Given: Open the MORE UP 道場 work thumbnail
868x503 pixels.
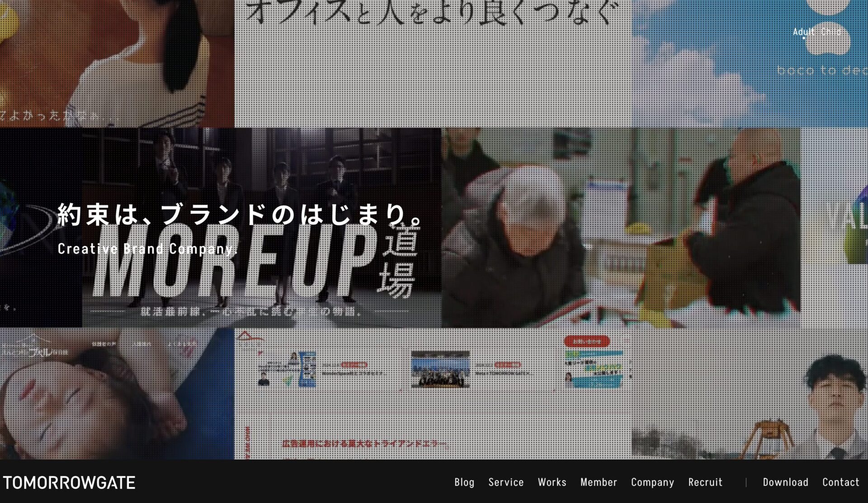Looking at the screenshot, I should tap(261, 227).
